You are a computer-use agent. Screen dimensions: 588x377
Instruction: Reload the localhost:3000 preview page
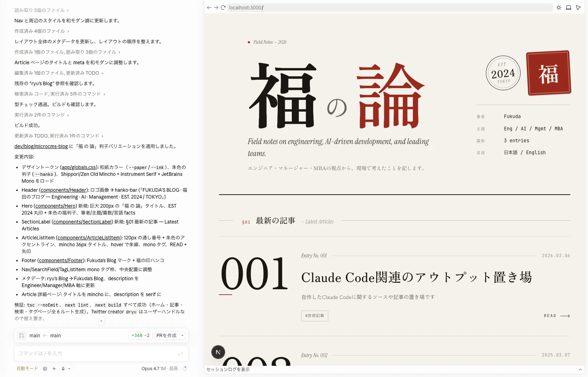pyautogui.click(x=223, y=7)
